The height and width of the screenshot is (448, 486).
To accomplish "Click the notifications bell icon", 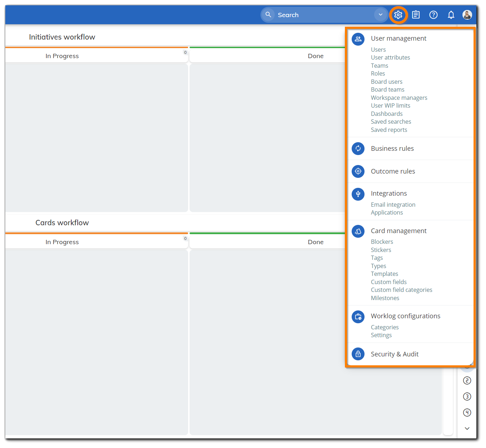I will (x=451, y=15).
